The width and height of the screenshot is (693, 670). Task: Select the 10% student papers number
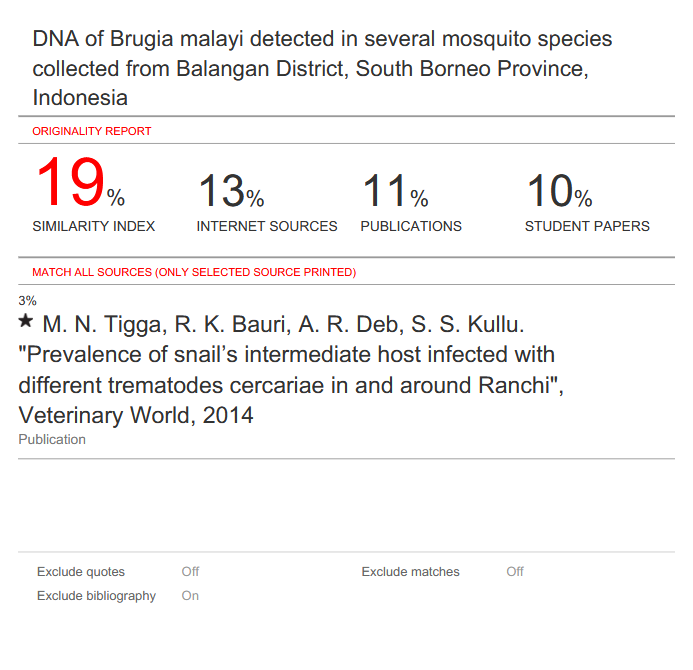[x=560, y=191]
